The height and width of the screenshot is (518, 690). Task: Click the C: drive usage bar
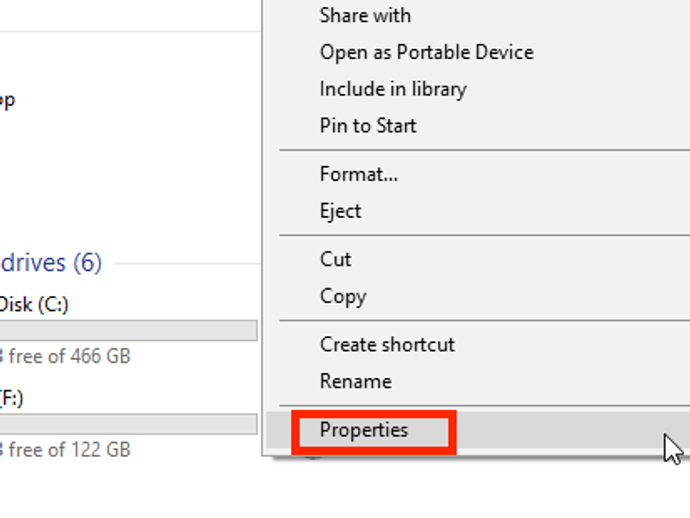[128, 330]
